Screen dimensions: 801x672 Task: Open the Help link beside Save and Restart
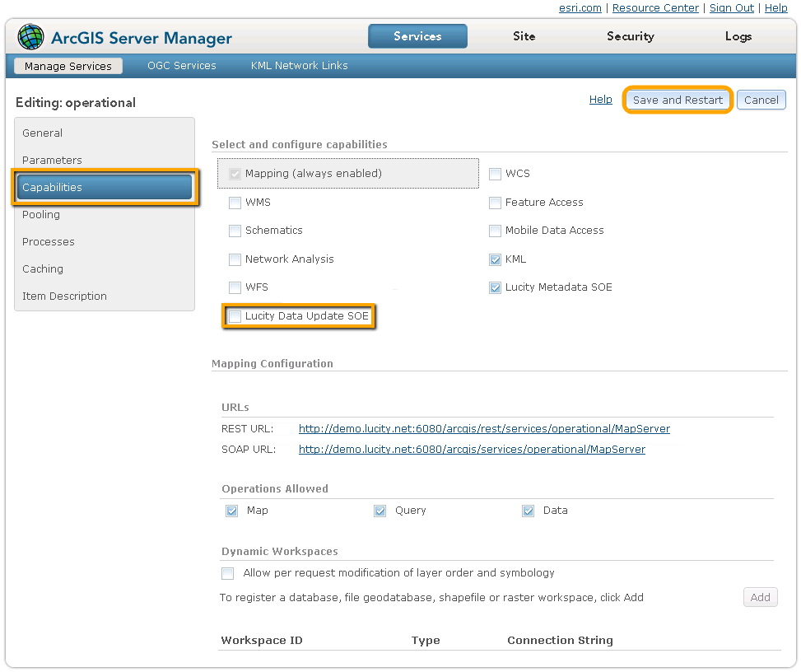coord(601,99)
